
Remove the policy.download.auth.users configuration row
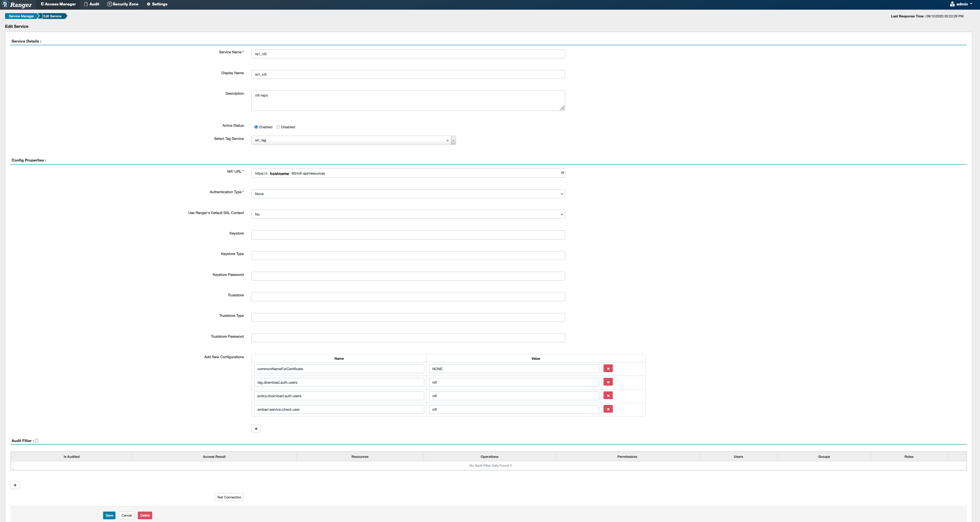(x=608, y=396)
